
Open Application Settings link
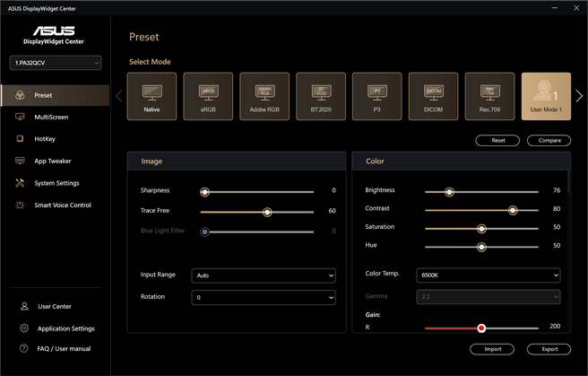66,328
